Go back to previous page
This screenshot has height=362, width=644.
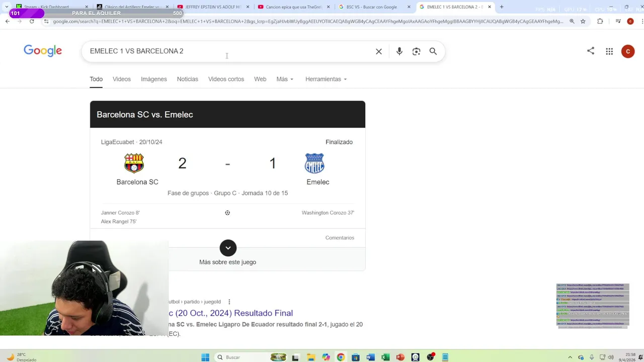click(x=8, y=21)
